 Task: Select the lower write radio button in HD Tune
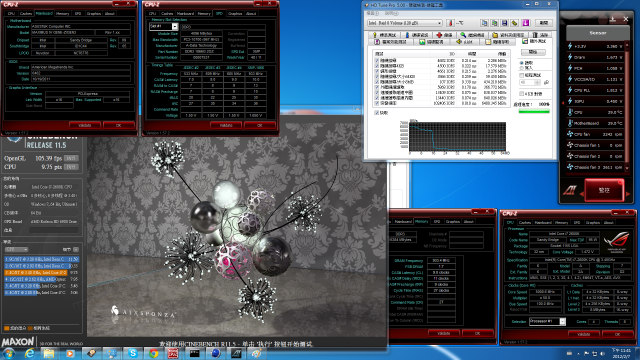click(522, 68)
